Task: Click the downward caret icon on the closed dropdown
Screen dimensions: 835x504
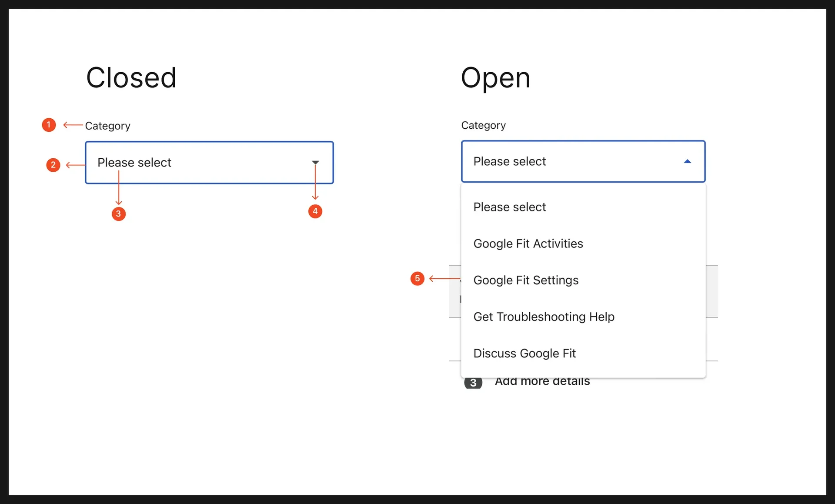Action: point(315,162)
